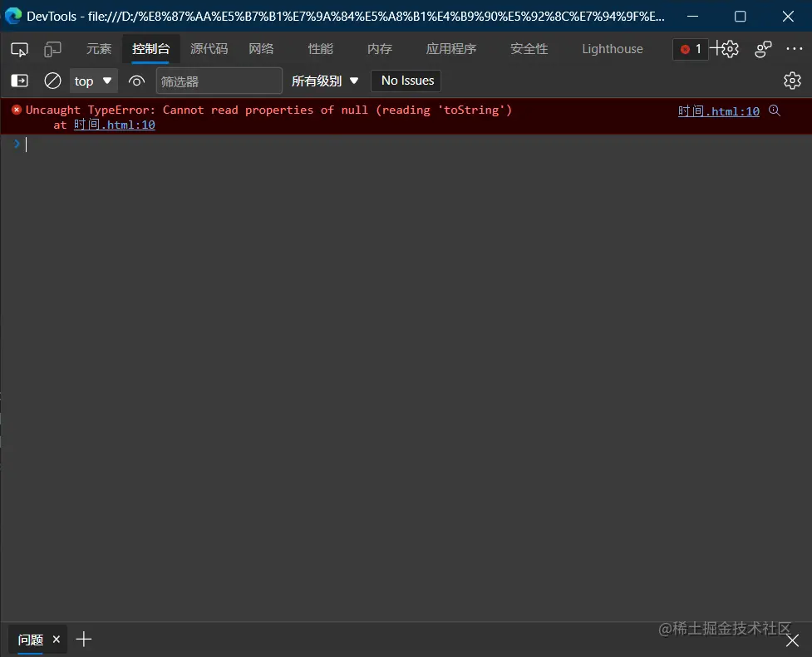Open the three-dots customize menu

tap(794, 49)
